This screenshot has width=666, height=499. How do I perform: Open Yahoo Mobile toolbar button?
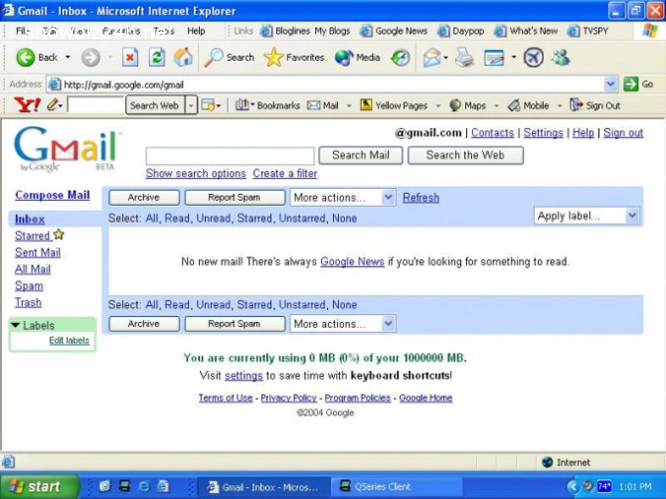(x=528, y=105)
